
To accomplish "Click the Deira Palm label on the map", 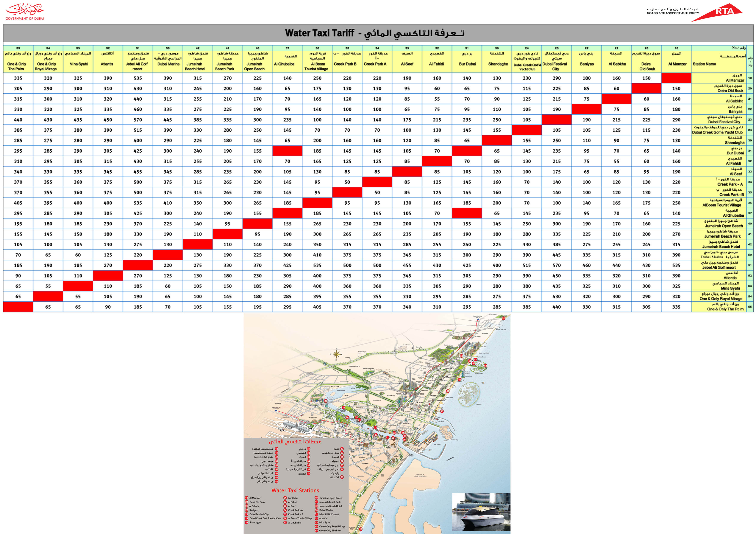I will pyautogui.click(x=420, y=475).
